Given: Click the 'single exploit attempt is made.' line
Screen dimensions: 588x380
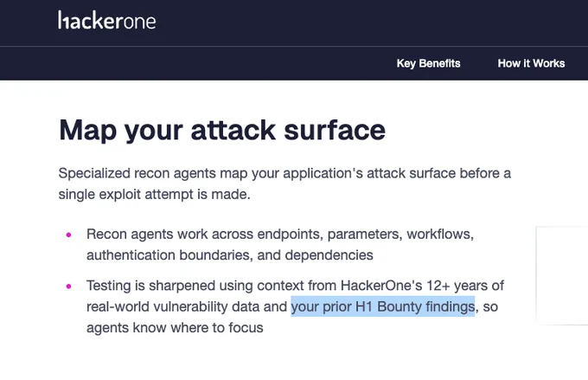Looking at the screenshot, I should (154, 195).
